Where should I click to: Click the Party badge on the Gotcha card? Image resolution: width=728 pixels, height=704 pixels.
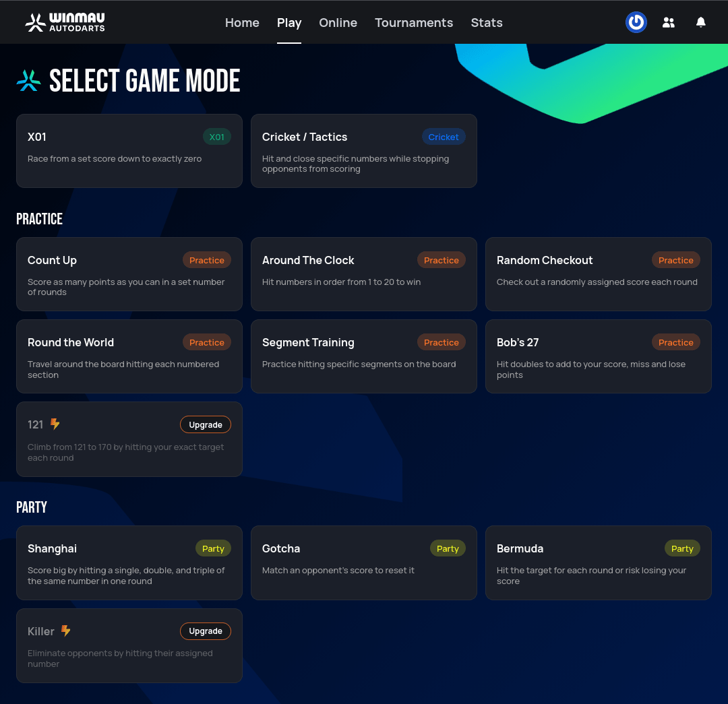[x=448, y=548]
